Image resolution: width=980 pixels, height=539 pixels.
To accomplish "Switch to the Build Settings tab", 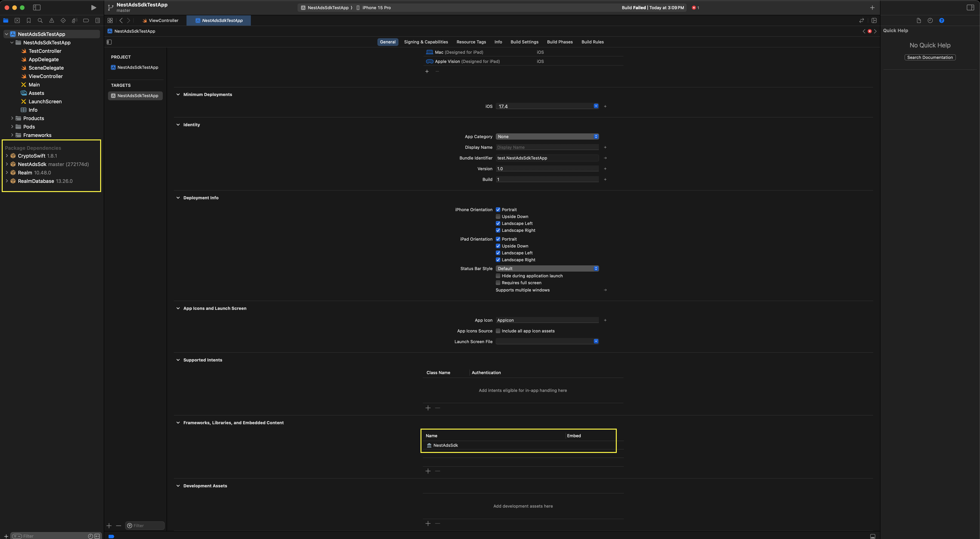I will pyautogui.click(x=524, y=42).
